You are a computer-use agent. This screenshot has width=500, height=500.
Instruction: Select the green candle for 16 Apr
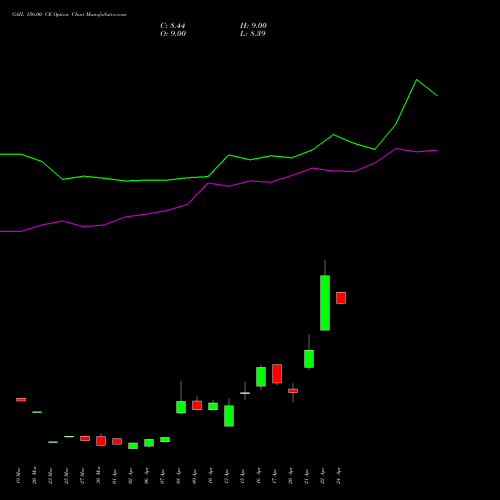[x=261, y=377]
